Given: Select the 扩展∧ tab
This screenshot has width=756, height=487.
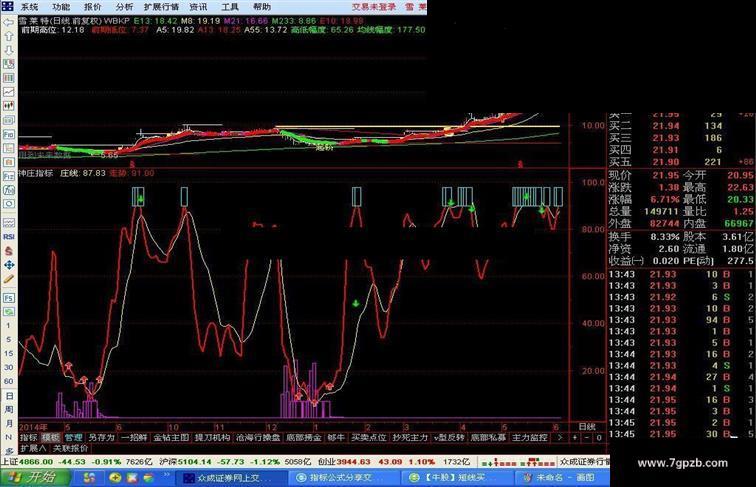Looking at the screenshot, I should pyautogui.click(x=33, y=448).
